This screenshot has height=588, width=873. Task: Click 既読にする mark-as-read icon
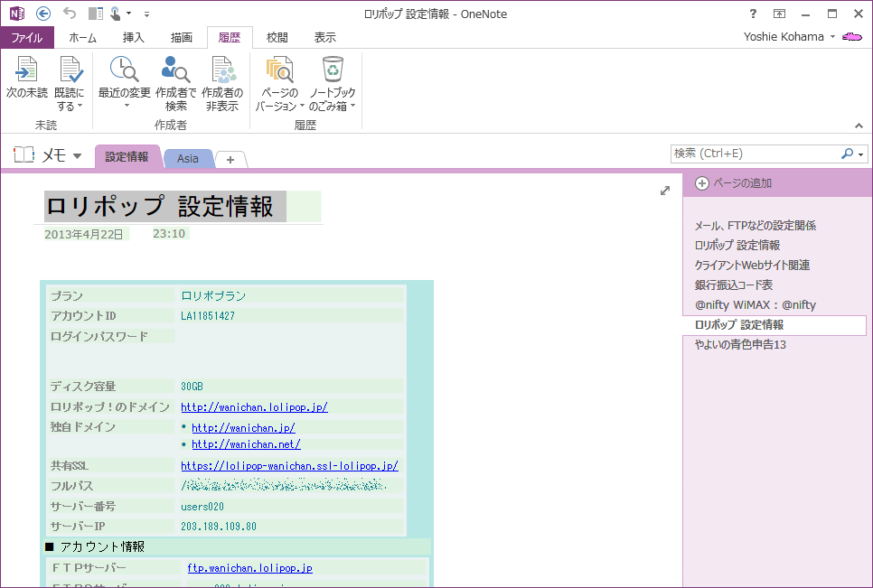coord(70,70)
